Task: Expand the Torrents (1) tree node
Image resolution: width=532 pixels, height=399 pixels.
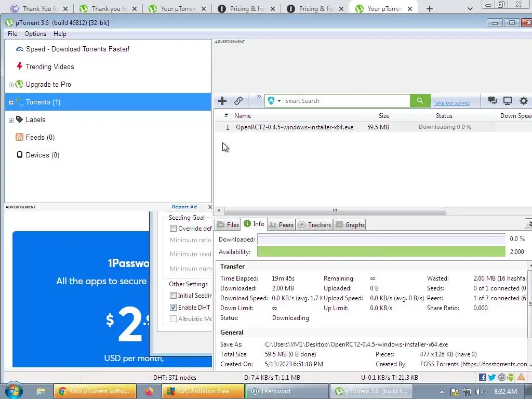Action: click(x=11, y=102)
